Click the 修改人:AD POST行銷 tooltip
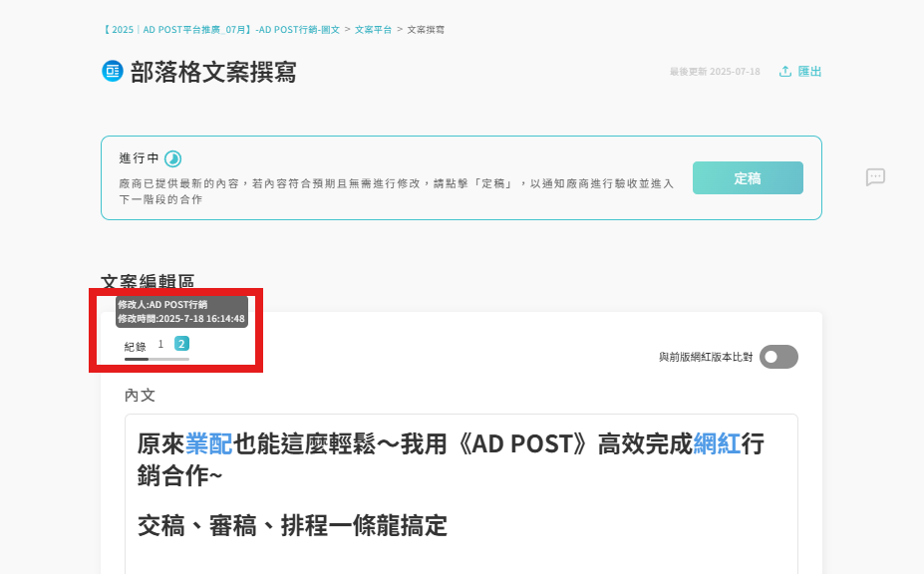The image size is (924, 574). coord(181,312)
